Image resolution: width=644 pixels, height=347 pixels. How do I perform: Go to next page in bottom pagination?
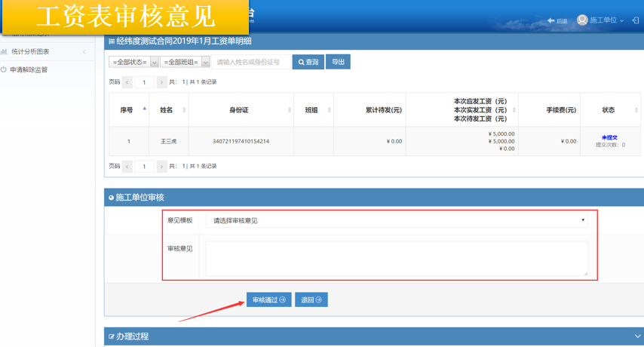click(x=161, y=166)
